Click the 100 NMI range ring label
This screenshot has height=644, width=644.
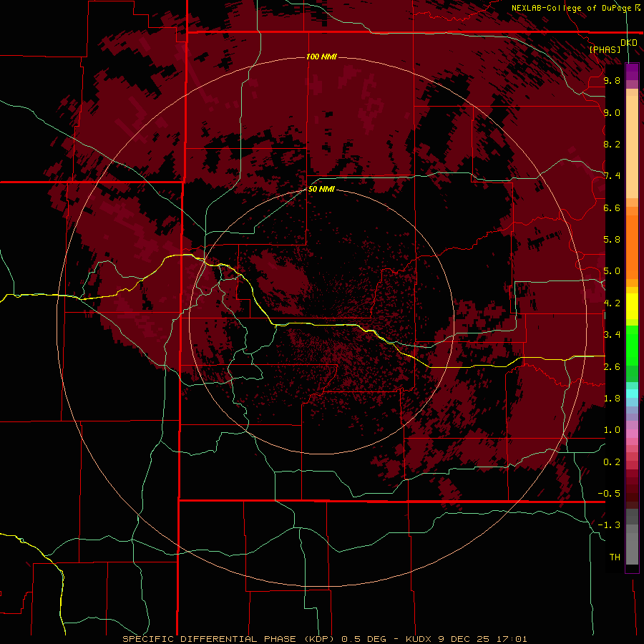click(x=321, y=57)
